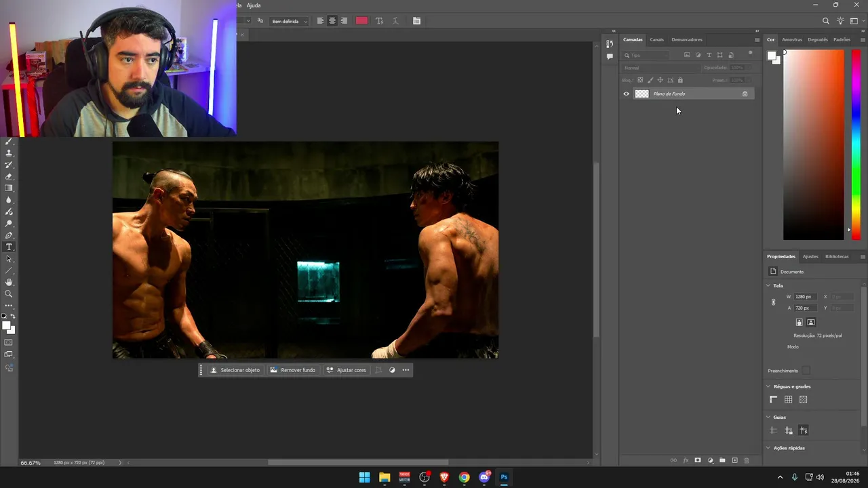Collapse the Guias section

point(768,418)
